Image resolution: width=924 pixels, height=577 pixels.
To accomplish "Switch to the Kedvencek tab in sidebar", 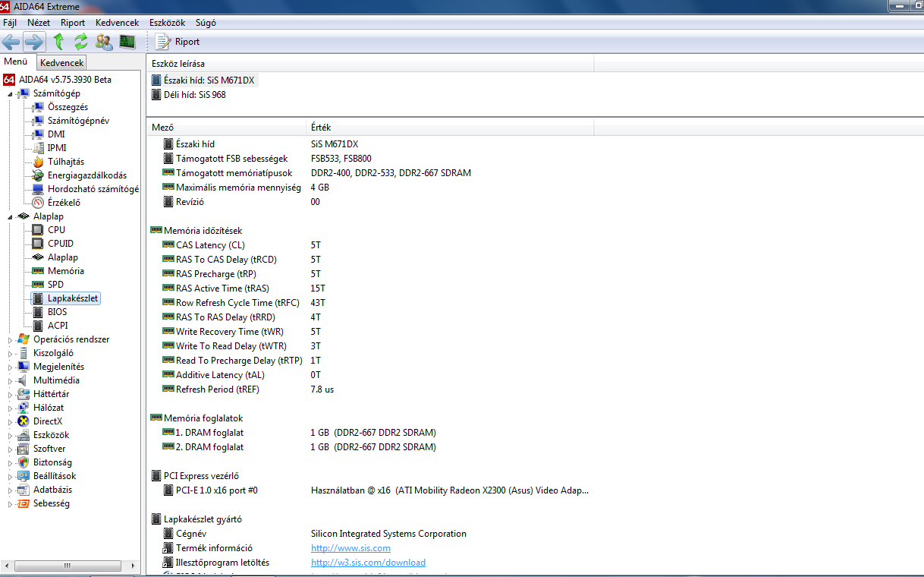I will point(62,63).
